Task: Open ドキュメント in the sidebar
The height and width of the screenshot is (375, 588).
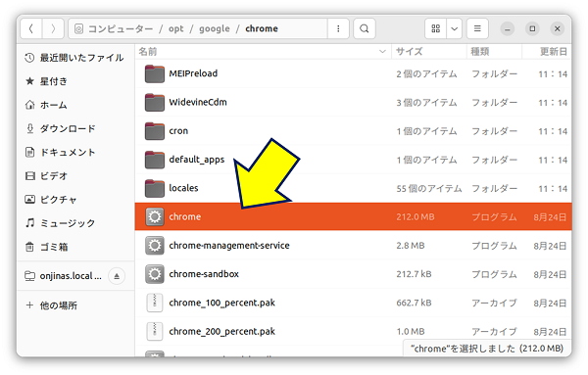Action: (75, 152)
